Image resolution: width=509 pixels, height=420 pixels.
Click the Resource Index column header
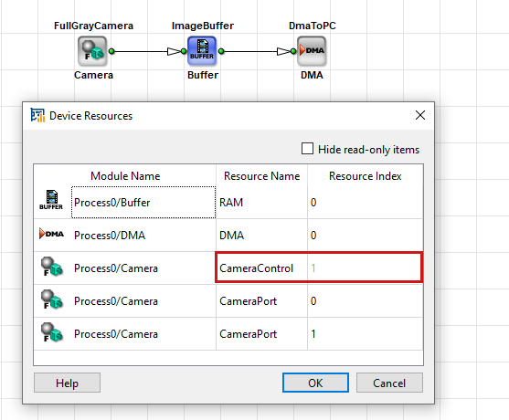pyautogui.click(x=366, y=176)
